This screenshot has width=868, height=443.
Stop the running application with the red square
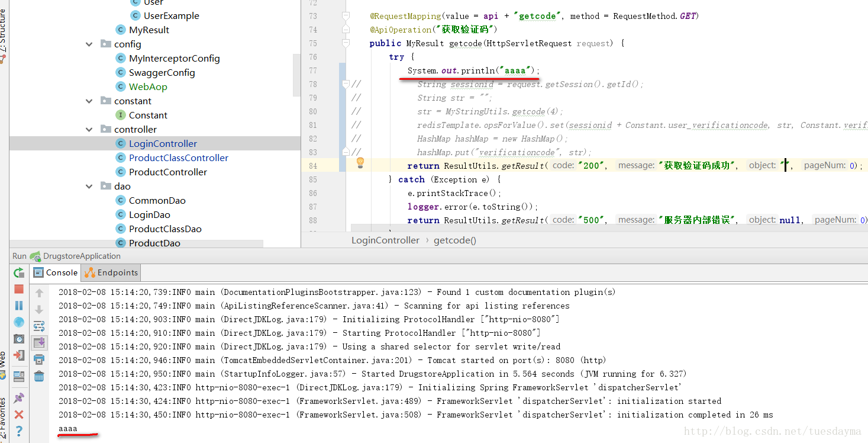(19, 289)
